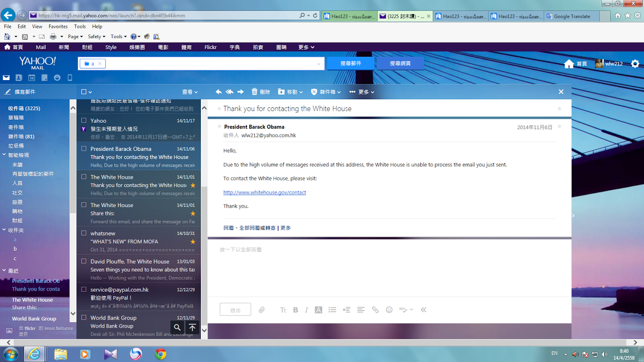
Task: Tick the checkbox for the Yahoo message
Action: [x=84, y=120]
